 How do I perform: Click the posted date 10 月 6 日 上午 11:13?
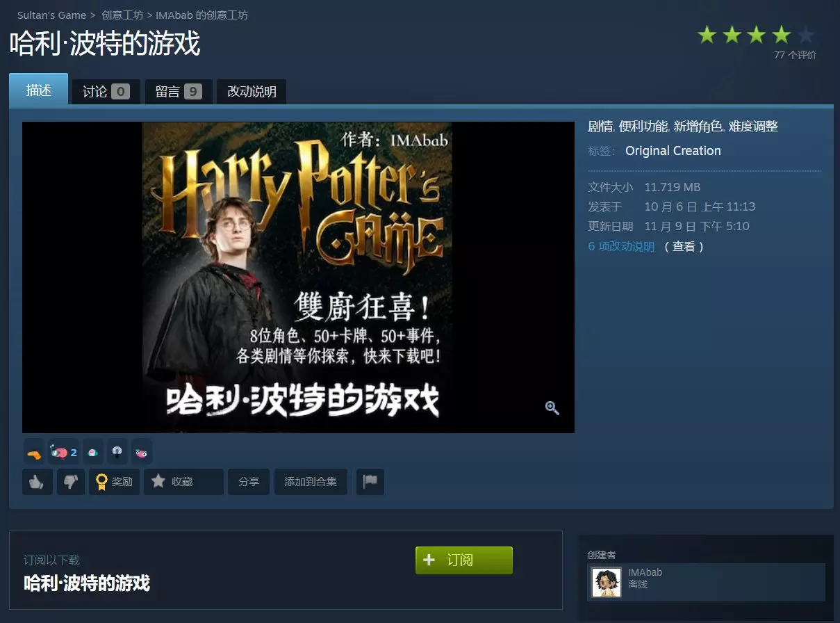[x=700, y=207]
